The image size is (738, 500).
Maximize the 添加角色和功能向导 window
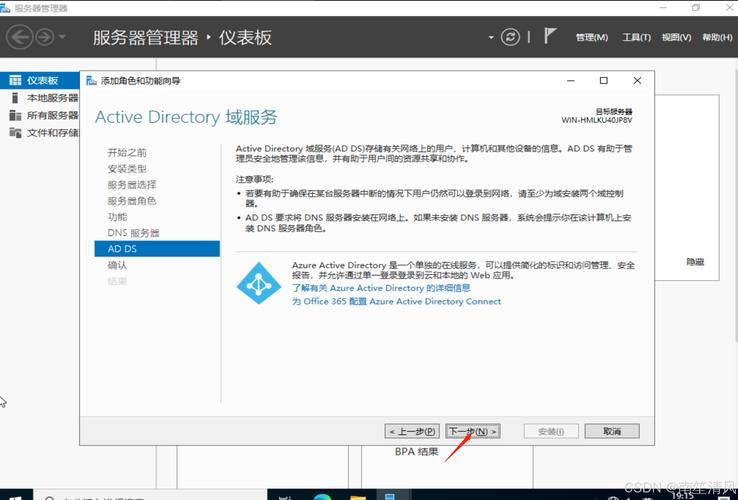[604, 81]
